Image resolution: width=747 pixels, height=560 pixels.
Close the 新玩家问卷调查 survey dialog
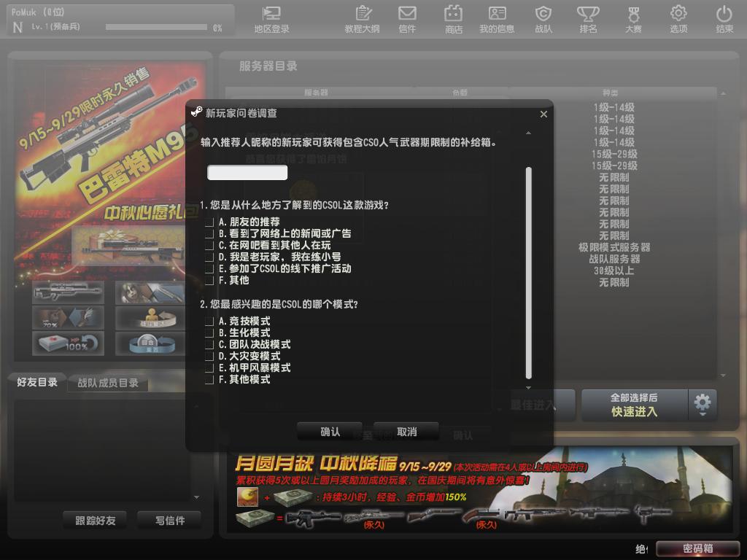(x=543, y=114)
